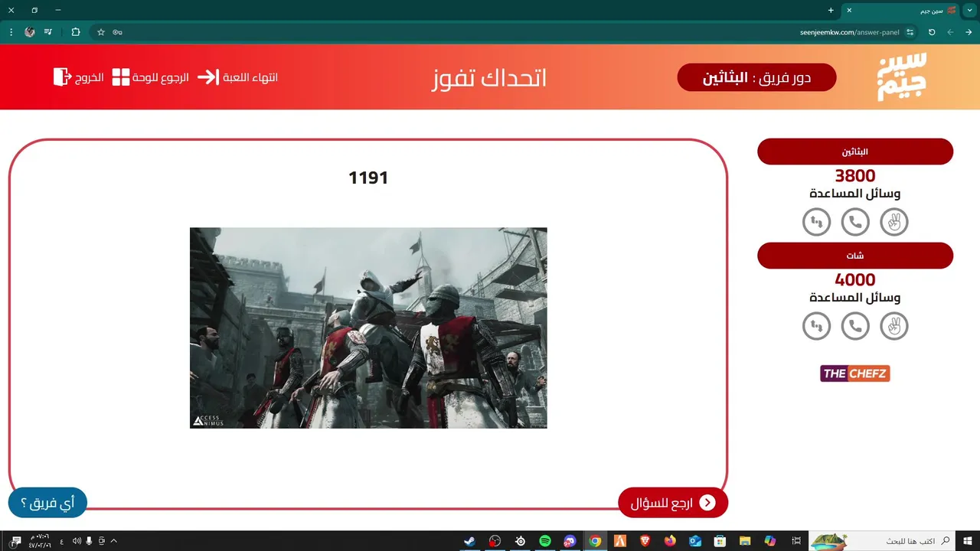Use the phone call lifeline for team شات
Screen dimensions: 980x551
pyautogui.click(x=855, y=326)
